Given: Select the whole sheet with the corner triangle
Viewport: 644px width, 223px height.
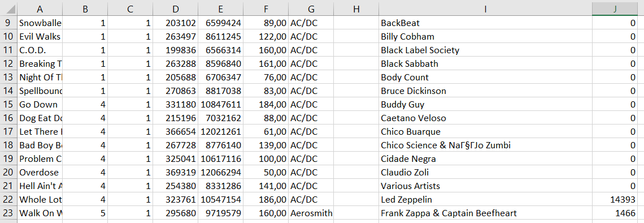Looking at the screenshot, I should [x=8, y=8].
